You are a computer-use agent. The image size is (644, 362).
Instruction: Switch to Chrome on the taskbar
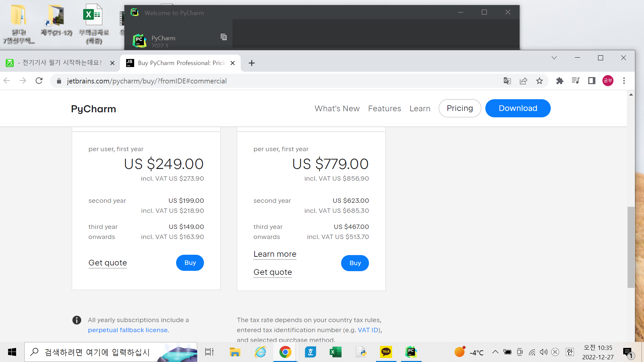285,352
